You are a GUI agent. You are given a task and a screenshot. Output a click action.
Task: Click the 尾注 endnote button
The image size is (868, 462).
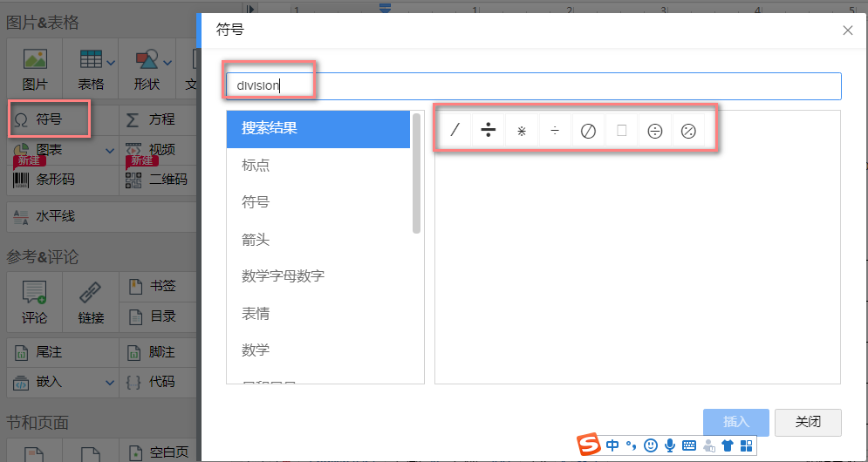tap(63, 352)
